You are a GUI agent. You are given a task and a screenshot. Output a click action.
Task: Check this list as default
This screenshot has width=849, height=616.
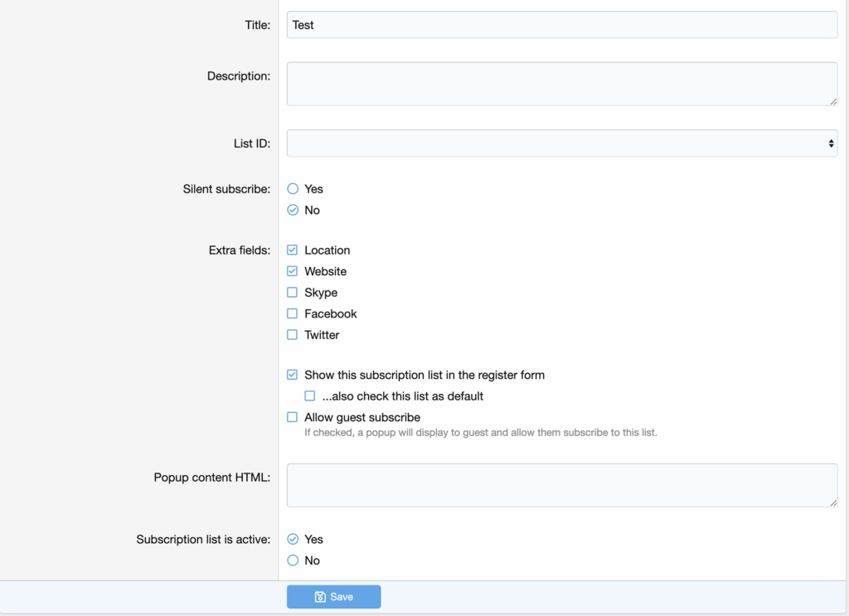click(x=310, y=396)
